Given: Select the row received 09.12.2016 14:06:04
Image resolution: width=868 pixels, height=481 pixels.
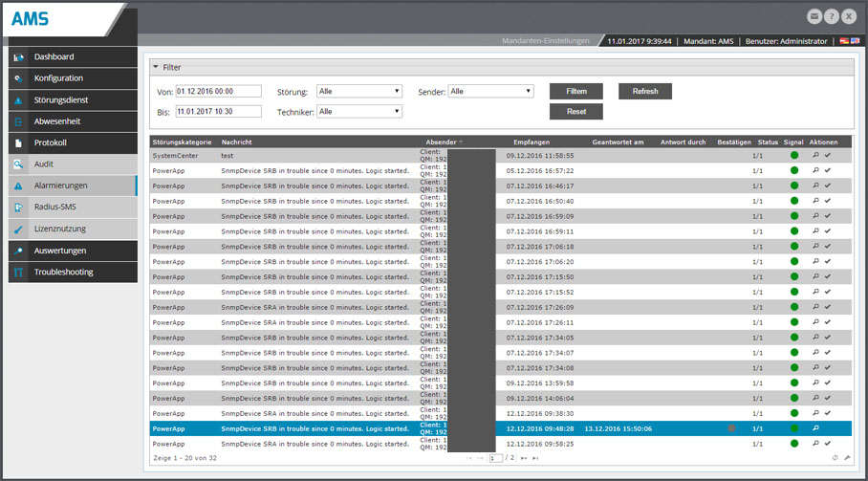Looking at the screenshot, I should 500,399.
